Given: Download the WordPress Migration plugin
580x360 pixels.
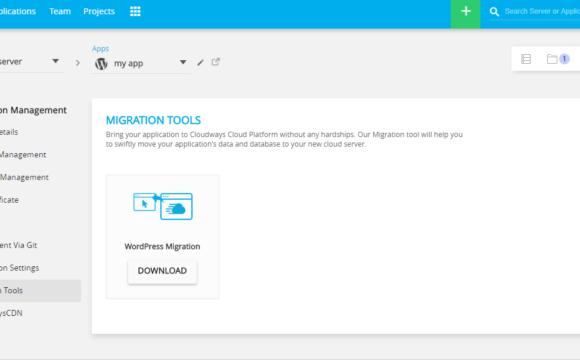Looking at the screenshot, I should click(x=162, y=271).
